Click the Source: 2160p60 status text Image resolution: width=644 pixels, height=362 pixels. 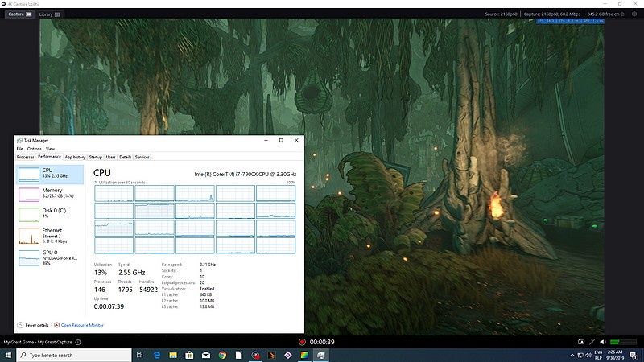(x=501, y=14)
